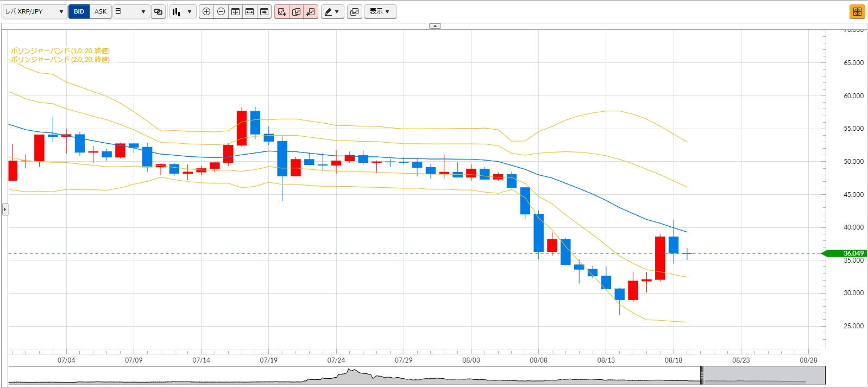Open the candlestick chart type dropdown

183,11
